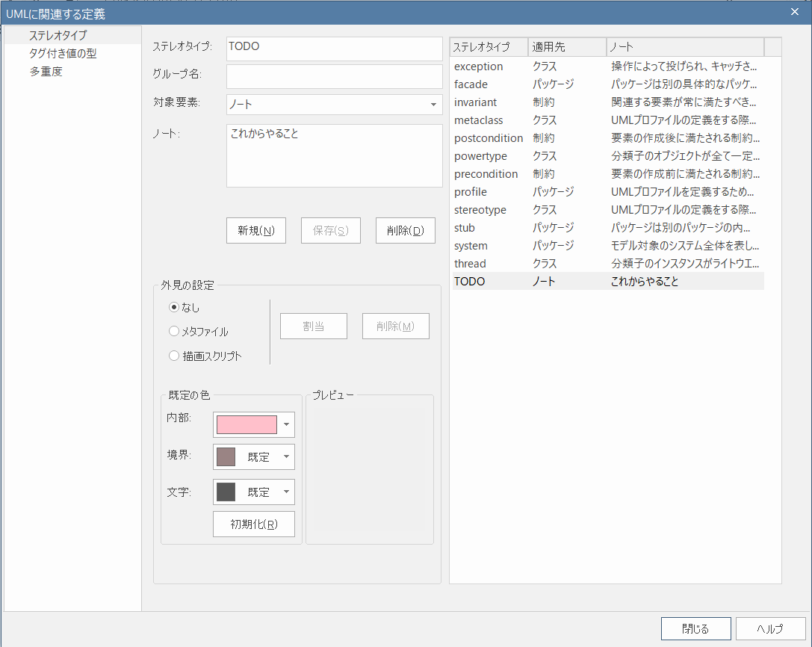Click into the グループ名 text field
Viewport: 812px width, 647px height.
[x=335, y=76]
